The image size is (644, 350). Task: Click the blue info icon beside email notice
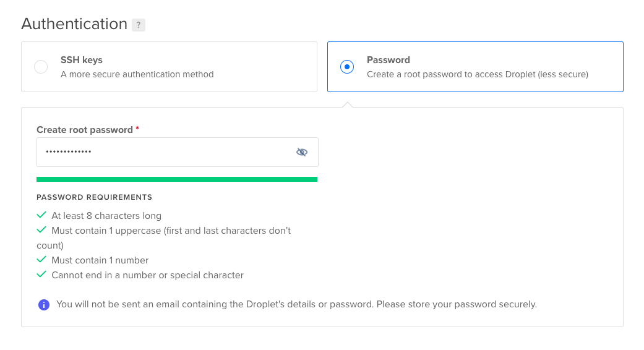tap(44, 305)
